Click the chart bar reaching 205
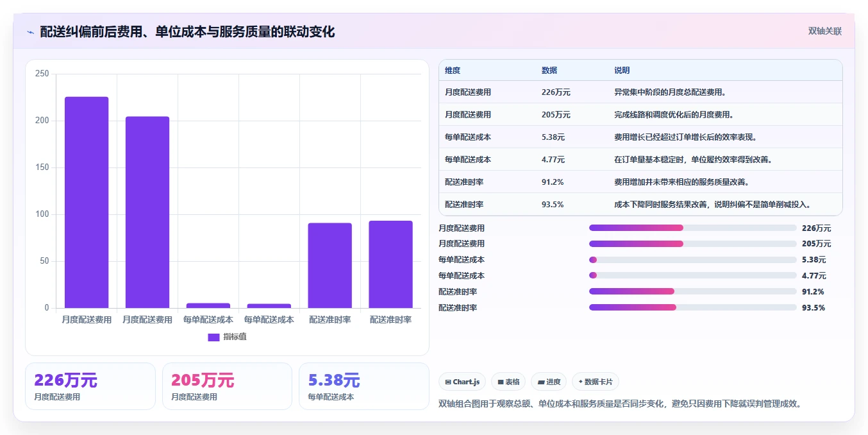Viewport: 868px width, 435px height. point(147,212)
